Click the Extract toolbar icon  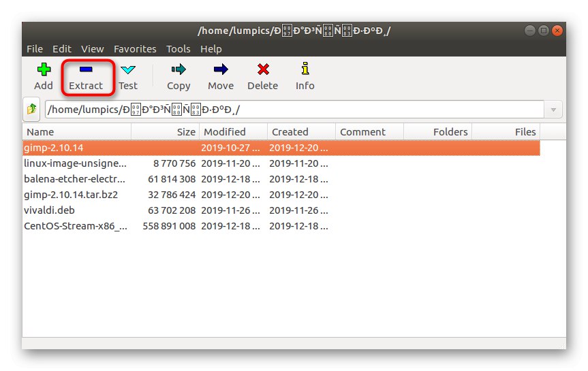pos(86,69)
